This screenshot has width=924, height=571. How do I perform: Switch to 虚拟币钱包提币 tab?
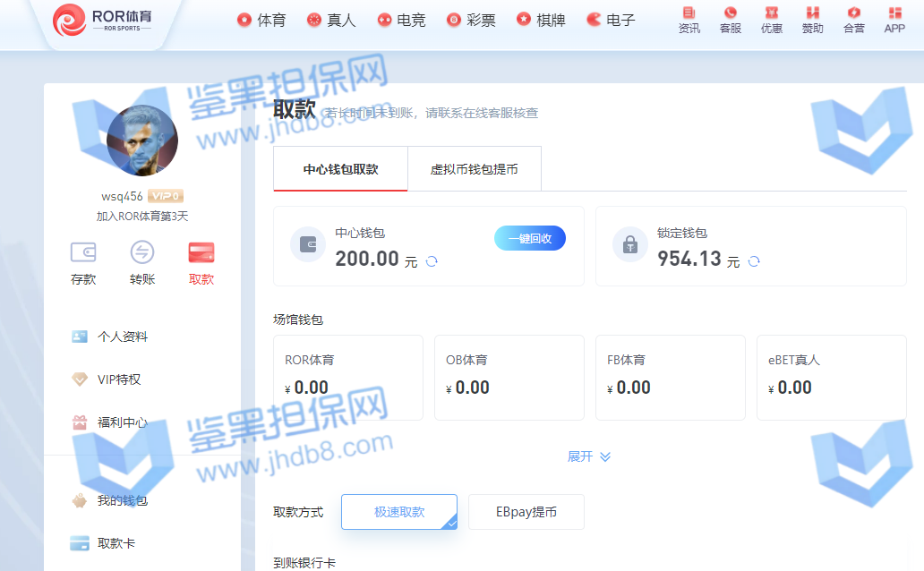(x=474, y=169)
